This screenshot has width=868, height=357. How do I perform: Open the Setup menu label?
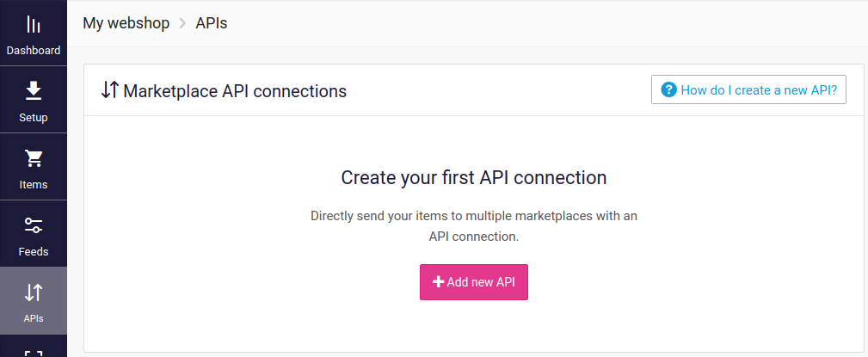coord(34,118)
